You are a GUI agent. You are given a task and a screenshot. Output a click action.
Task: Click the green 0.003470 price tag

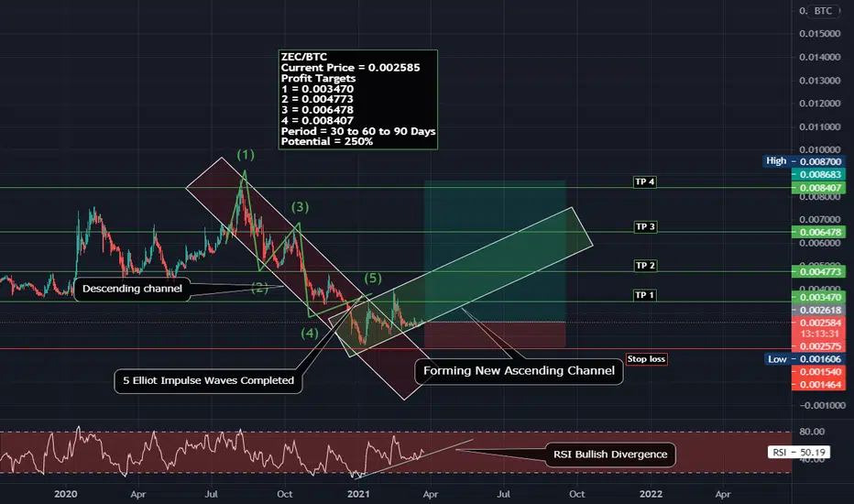(x=818, y=298)
